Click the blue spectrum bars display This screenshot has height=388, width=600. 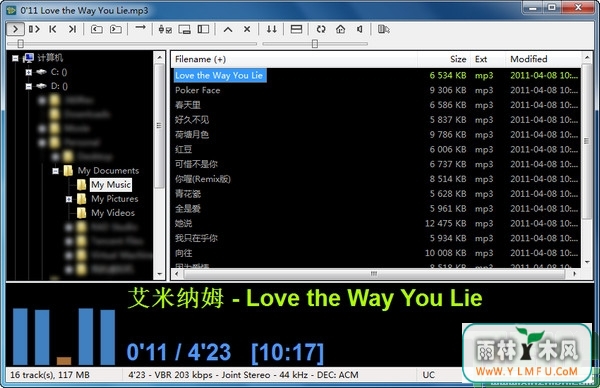(x=64, y=336)
